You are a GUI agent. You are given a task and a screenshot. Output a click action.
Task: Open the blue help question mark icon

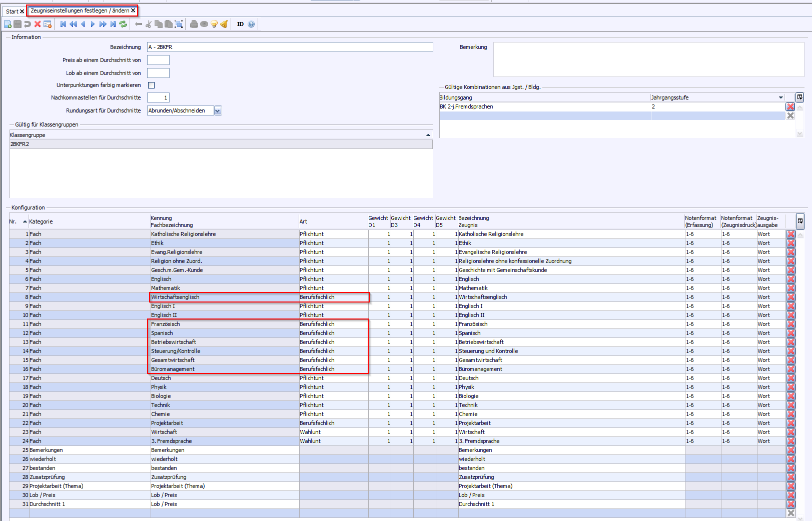[x=251, y=24]
